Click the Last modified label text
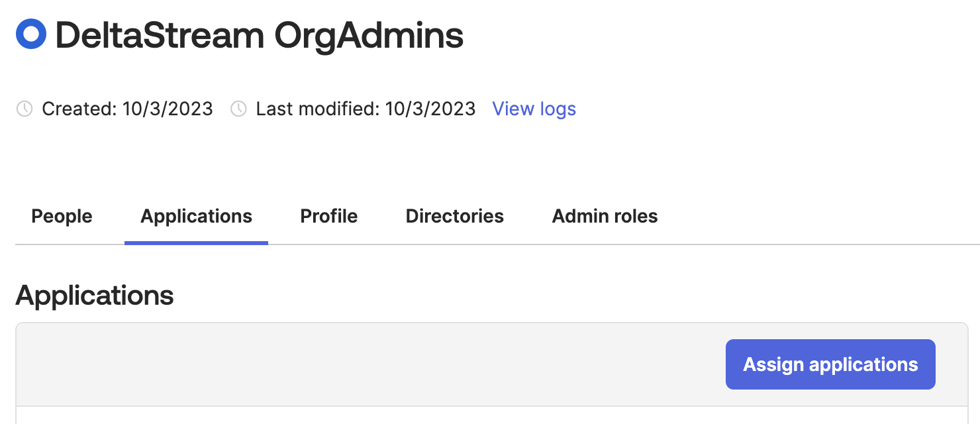 (318, 109)
